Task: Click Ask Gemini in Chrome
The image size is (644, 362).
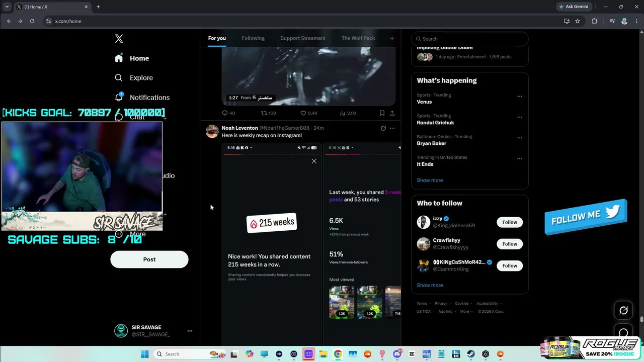Action: (574, 7)
